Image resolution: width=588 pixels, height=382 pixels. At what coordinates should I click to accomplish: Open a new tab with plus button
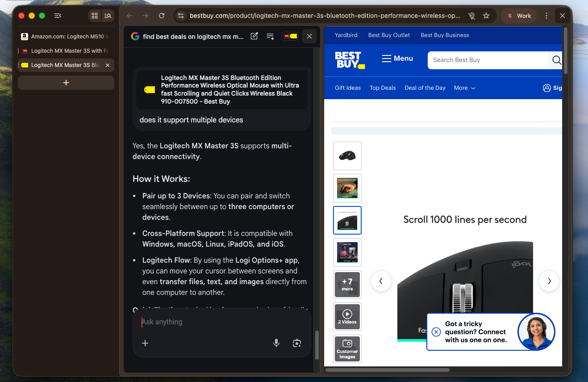tap(66, 83)
